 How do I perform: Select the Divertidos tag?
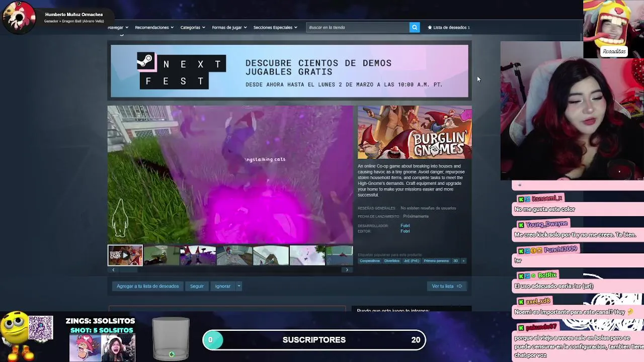391,261
